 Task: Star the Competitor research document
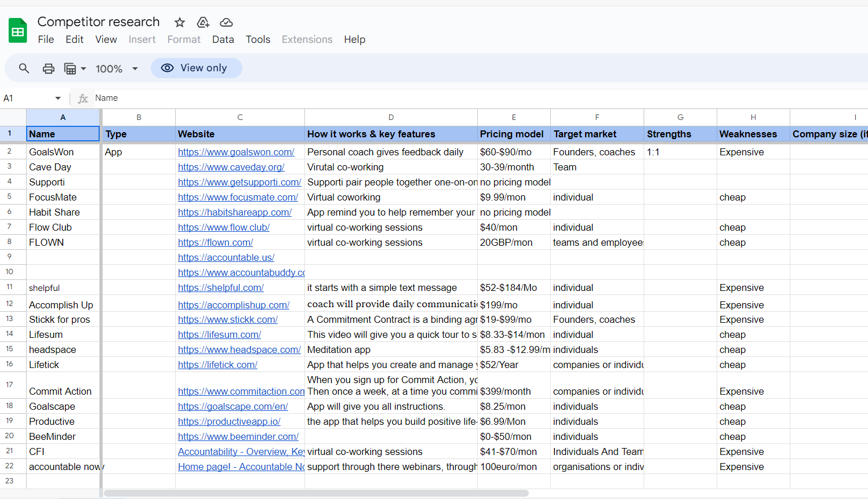pyautogui.click(x=180, y=22)
